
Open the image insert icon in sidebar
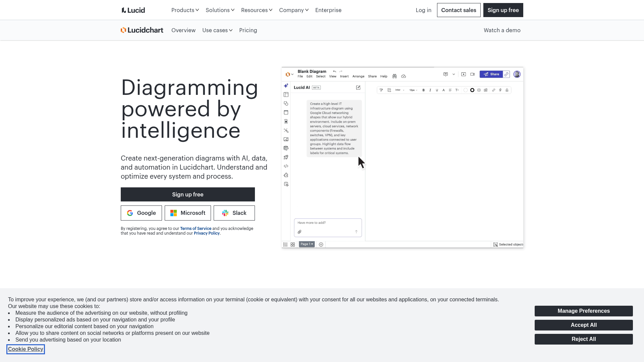point(286,139)
